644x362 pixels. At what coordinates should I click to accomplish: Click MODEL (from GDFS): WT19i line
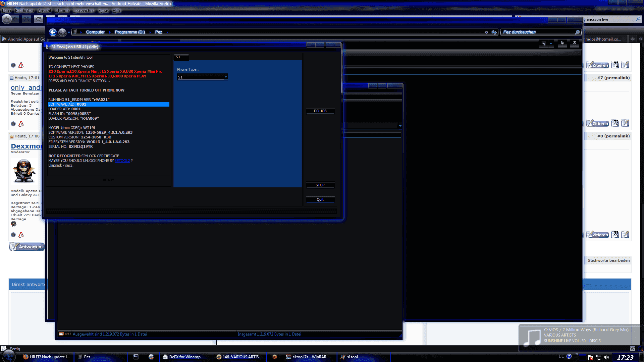click(72, 128)
